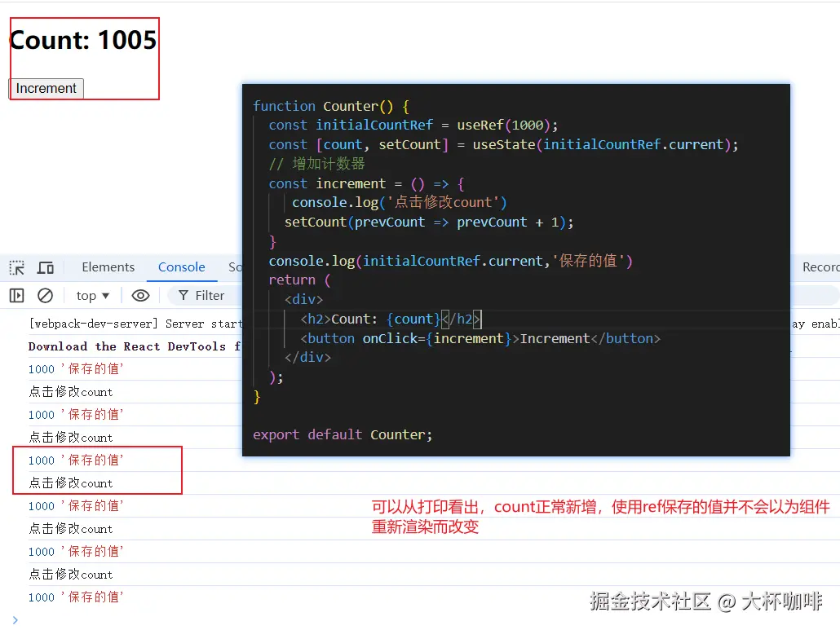
Task: Click the button onClick={increment} code line
Action: [480, 339]
